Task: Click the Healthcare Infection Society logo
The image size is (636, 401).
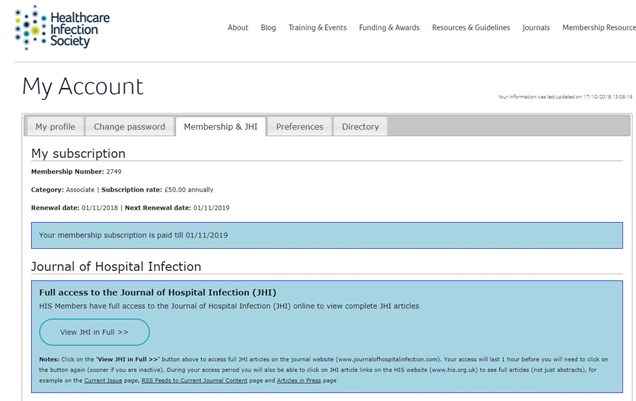Action: point(62,28)
